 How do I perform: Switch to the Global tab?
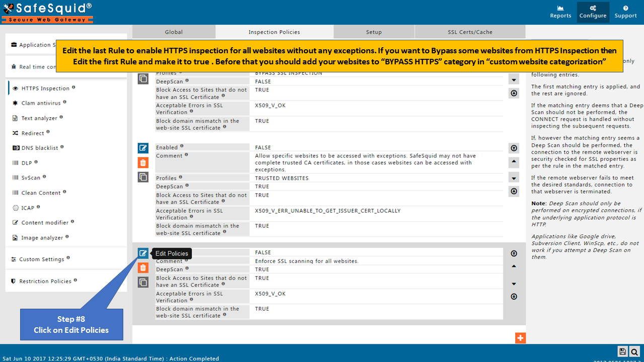tap(174, 32)
